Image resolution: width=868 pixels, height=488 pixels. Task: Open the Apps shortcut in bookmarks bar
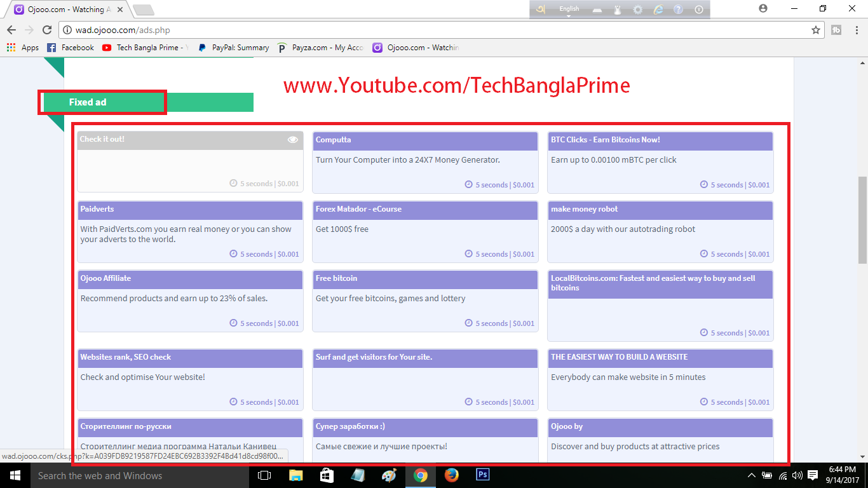click(x=23, y=48)
